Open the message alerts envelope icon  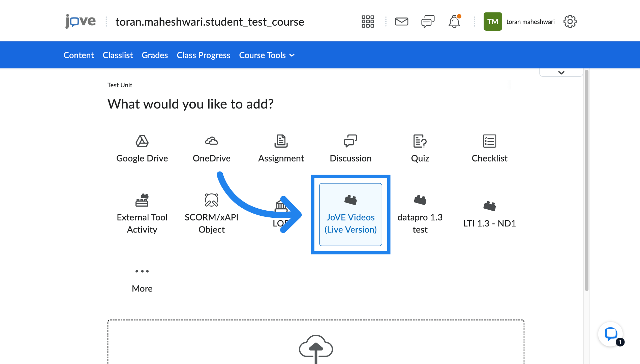[x=401, y=22]
